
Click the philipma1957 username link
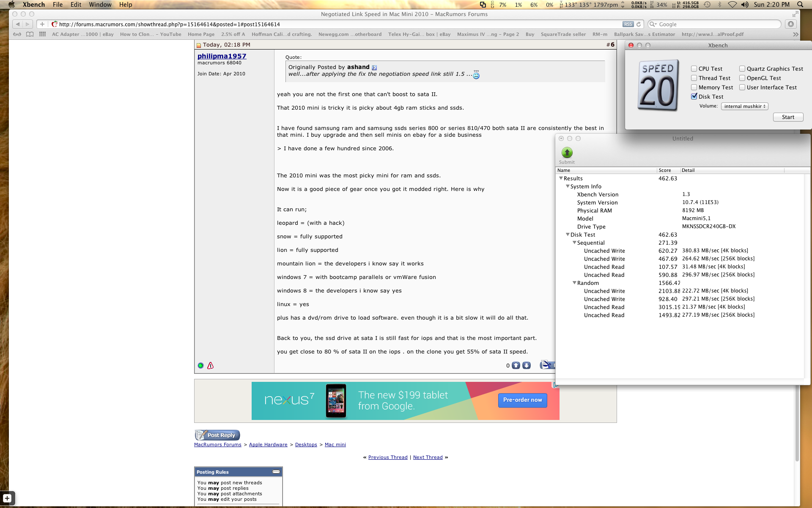(x=222, y=56)
